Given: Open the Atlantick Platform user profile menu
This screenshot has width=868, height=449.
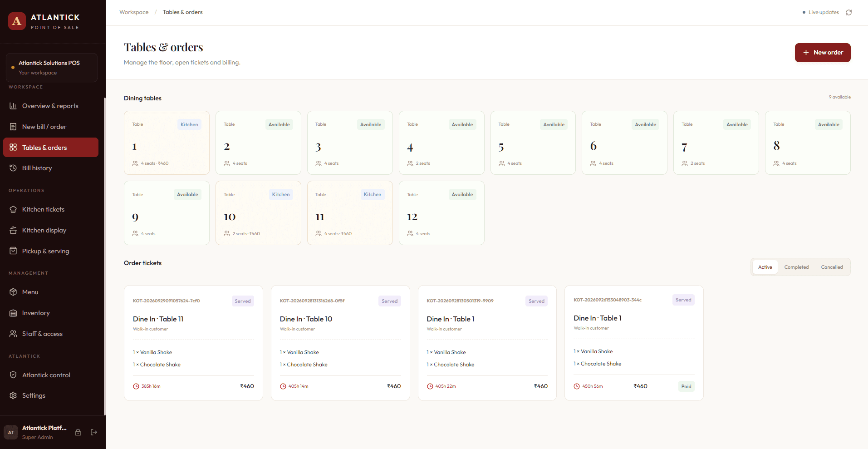Looking at the screenshot, I should 37,432.
